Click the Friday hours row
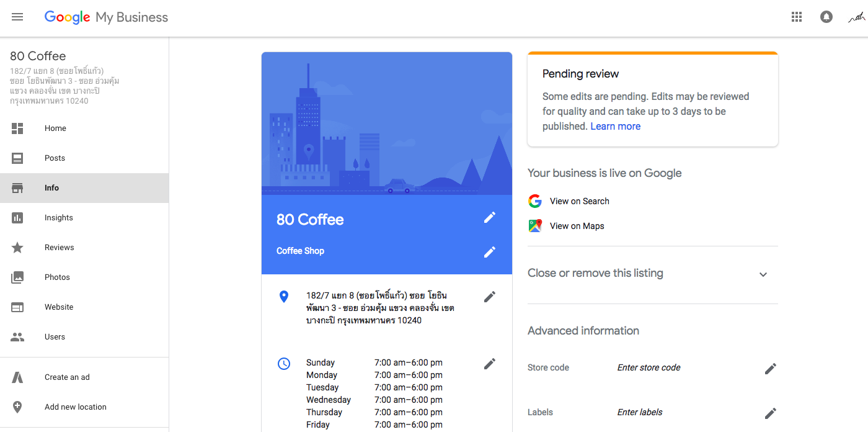868x432 pixels. coord(374,425)
